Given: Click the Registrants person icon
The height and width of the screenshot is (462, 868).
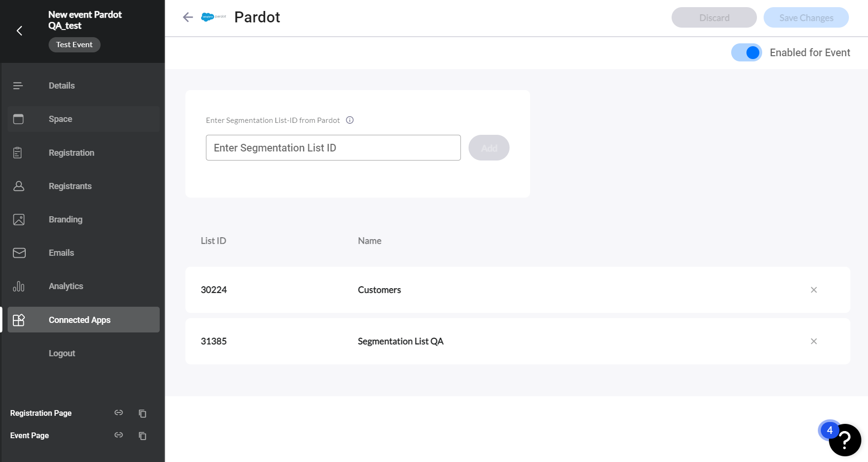Looking at the screenshot, I should click(x=19, y=186).
